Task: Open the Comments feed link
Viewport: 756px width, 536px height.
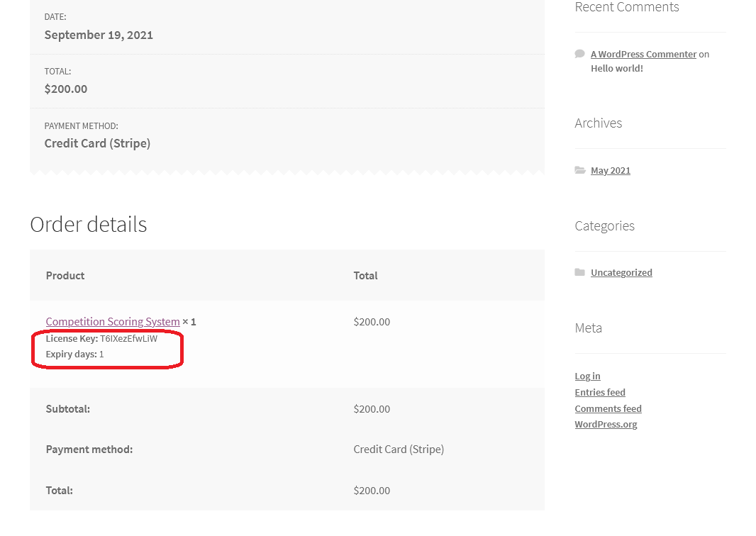Action: coord(608,408)
